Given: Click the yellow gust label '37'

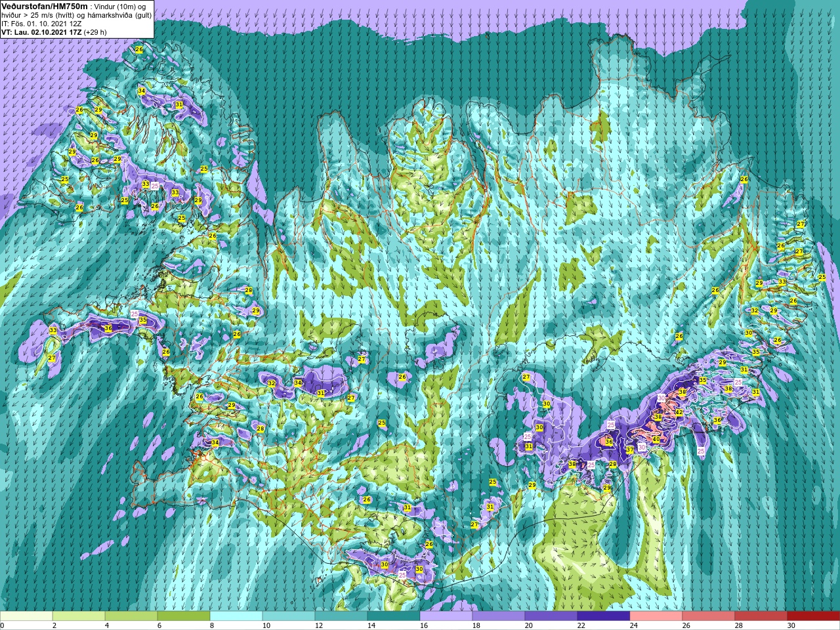Looking at the screenshot, I should click(629, 450).
